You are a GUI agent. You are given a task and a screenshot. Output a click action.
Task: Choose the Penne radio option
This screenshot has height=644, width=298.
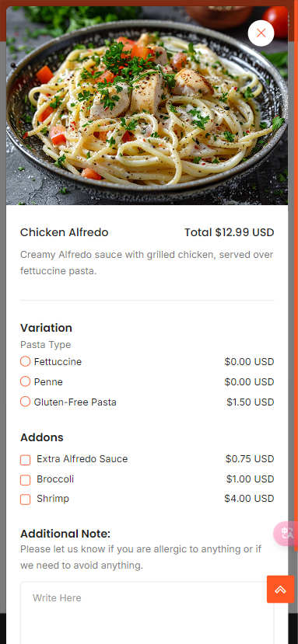point(25,381)
